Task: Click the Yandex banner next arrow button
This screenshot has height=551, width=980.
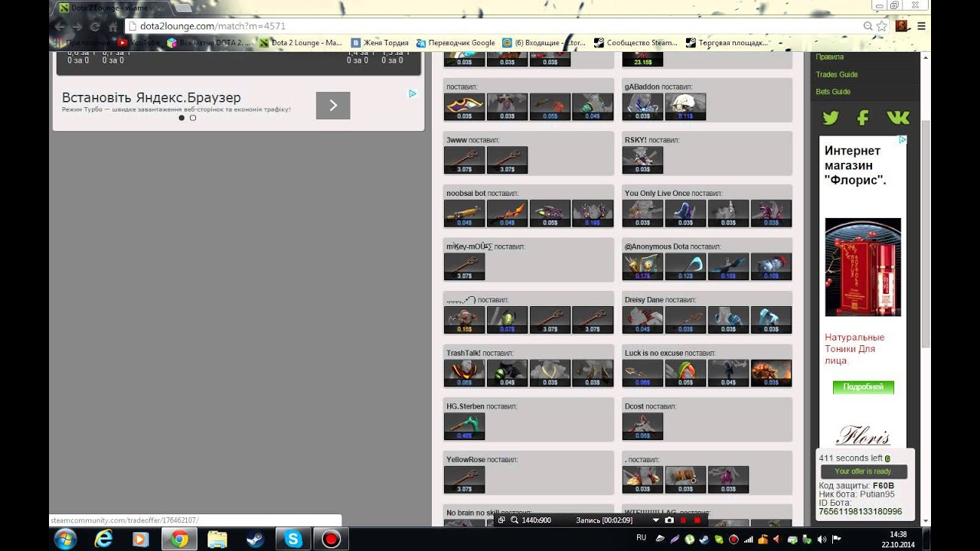Action: click(333, 106)
